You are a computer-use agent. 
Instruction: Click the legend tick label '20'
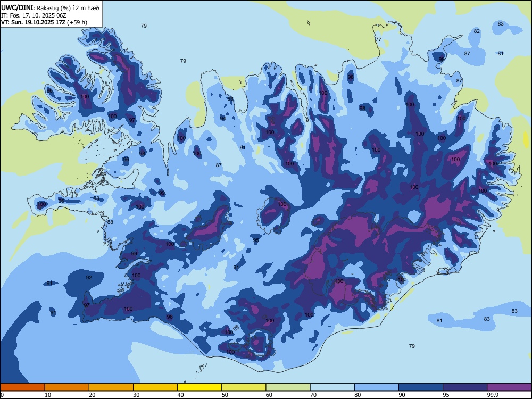tap(92, 395)
